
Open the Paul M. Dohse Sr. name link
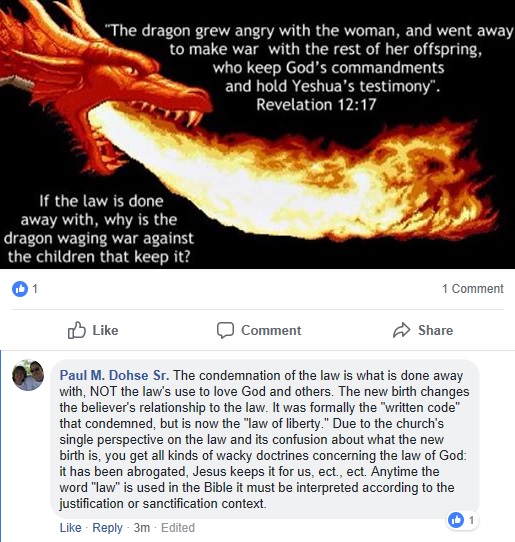tap(114, 375)
